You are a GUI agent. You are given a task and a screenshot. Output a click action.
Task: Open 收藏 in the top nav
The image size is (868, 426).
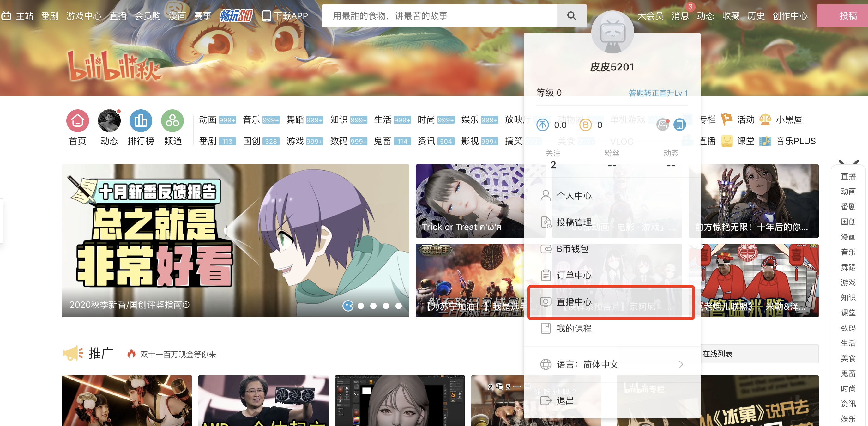[x=731, y=16]
